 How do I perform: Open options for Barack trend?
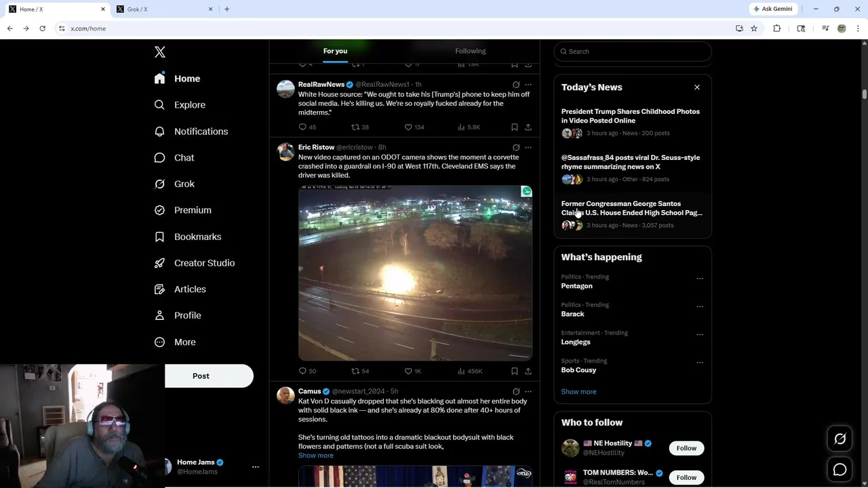[x=700, y=306]
